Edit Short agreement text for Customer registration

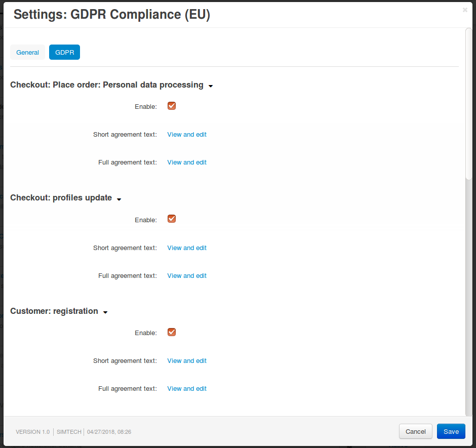tap(187, 361)
